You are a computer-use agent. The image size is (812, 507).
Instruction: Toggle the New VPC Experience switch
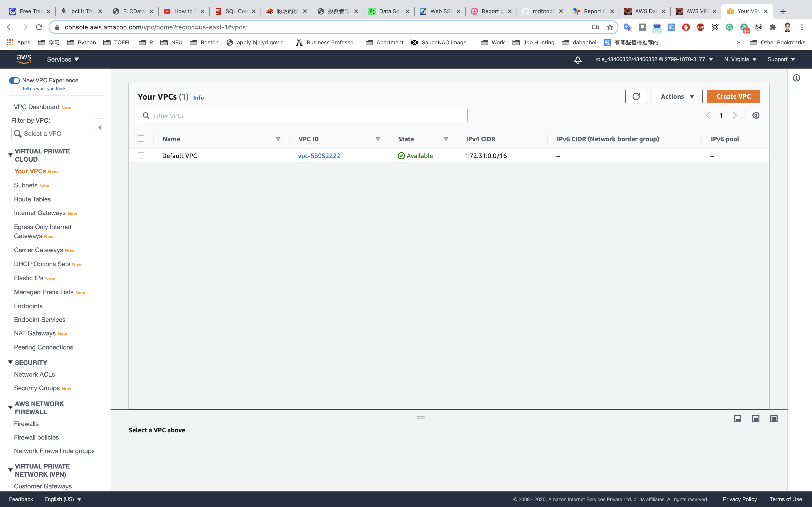(14, 81)
